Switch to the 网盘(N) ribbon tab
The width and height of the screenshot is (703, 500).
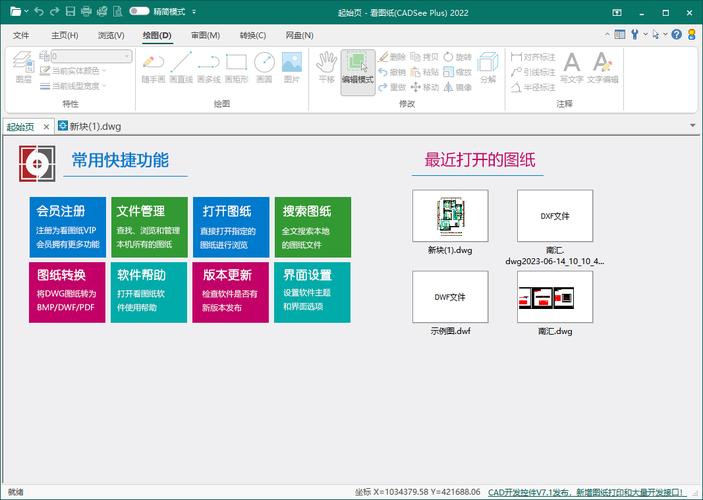coord(299,35)
